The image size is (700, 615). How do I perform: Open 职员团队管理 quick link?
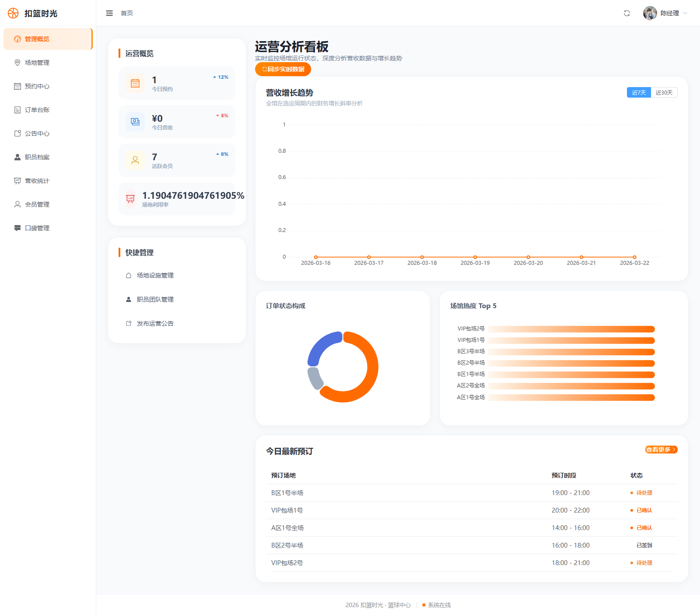177,299
